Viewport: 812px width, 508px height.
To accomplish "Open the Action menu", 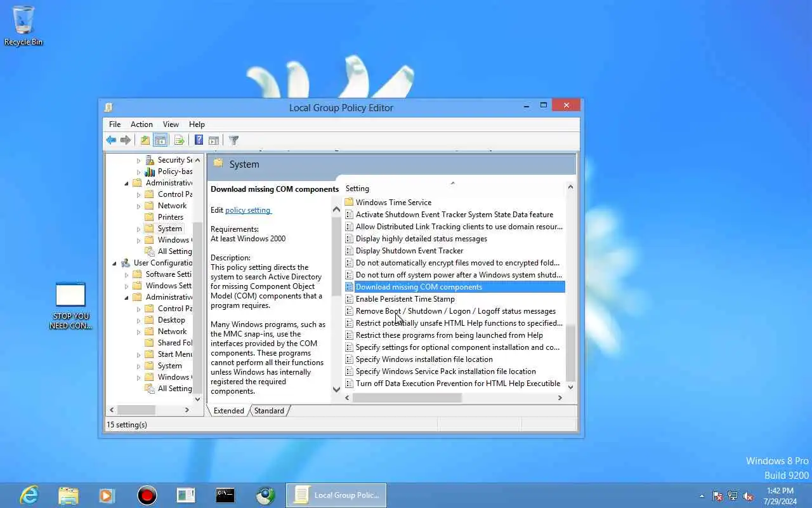I will pyautogui.click(x=141, y=124).
